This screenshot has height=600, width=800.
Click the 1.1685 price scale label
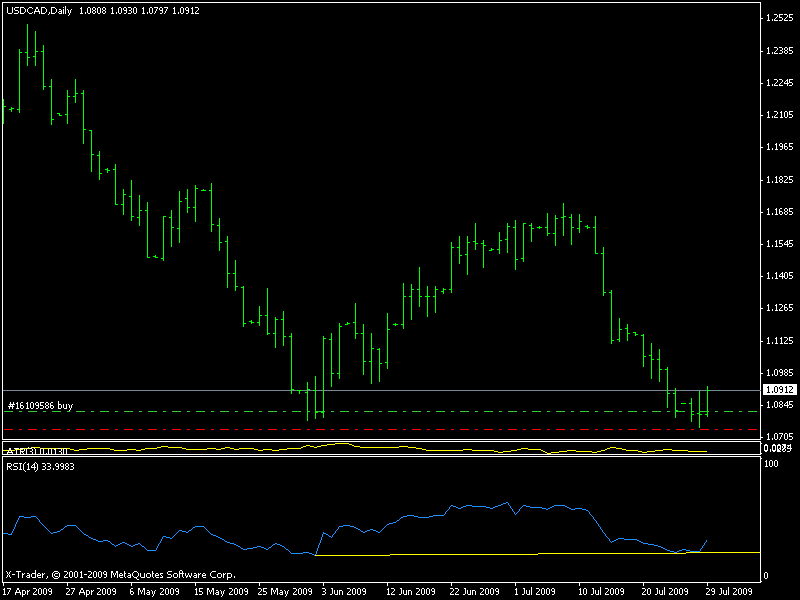pyautogui.click(x=778, y=212)
